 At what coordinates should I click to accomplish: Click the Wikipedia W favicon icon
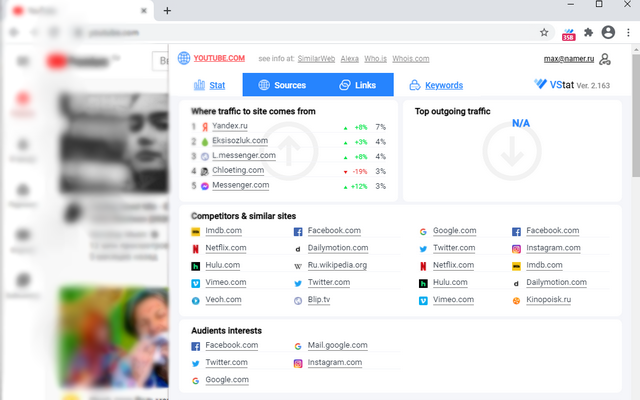(x=298, y=267)
